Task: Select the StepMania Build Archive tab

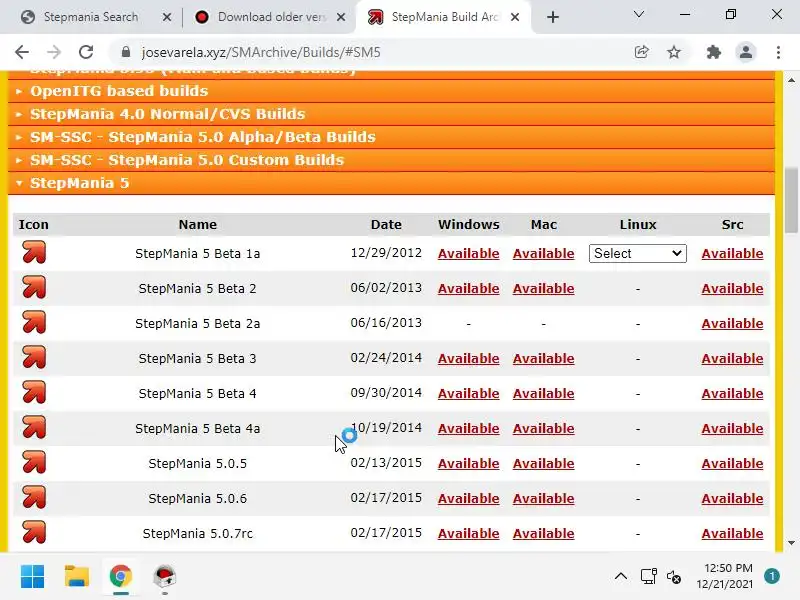Action: pos(444,17)
